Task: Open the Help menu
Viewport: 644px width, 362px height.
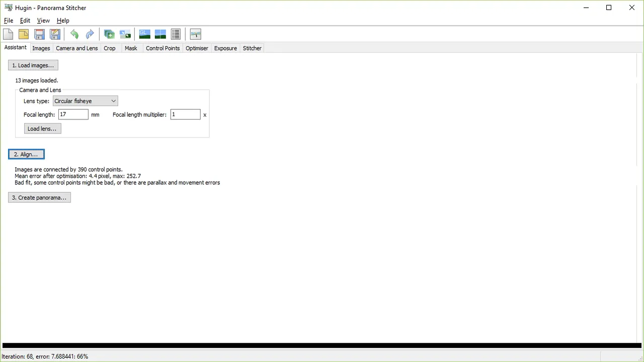Action: pyautogui.click(x=63, y=21)
